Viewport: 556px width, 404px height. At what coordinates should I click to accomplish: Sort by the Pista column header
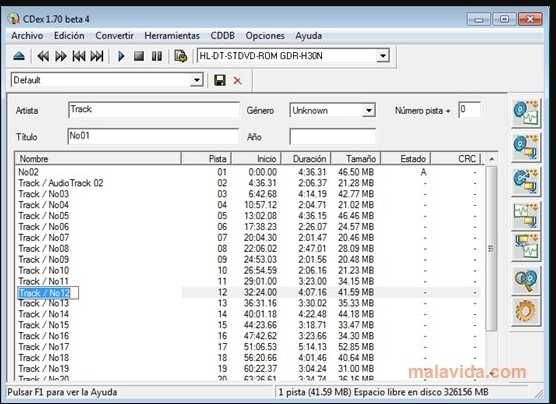[x=206, y=159]
